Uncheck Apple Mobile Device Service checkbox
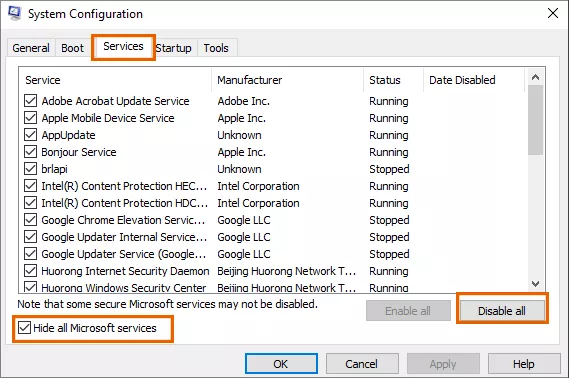Screen dimensions: 569x378 click(x=30, y=118)
